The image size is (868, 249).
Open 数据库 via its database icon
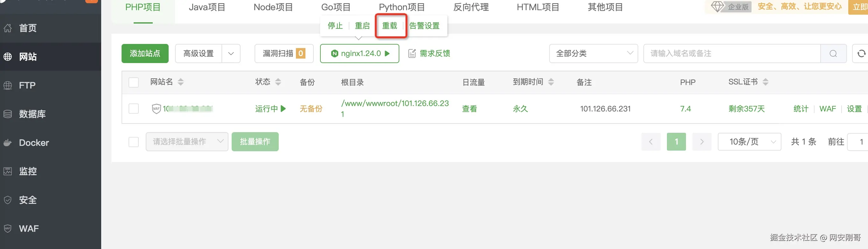pos(8,114)
